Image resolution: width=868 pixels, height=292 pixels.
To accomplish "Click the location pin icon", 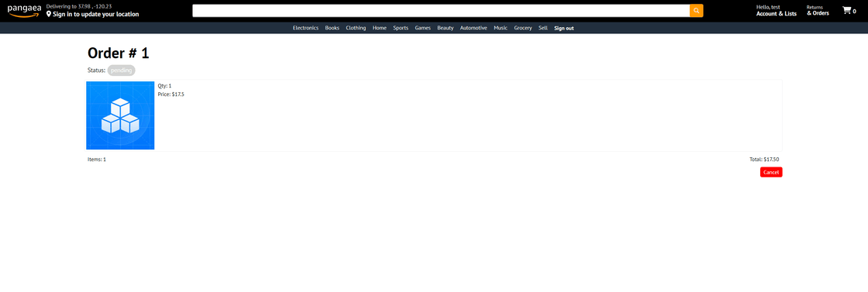I will pos(49,15).
